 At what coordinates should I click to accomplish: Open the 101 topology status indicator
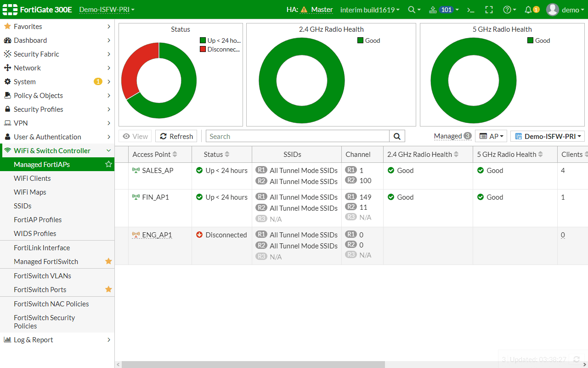444,10
